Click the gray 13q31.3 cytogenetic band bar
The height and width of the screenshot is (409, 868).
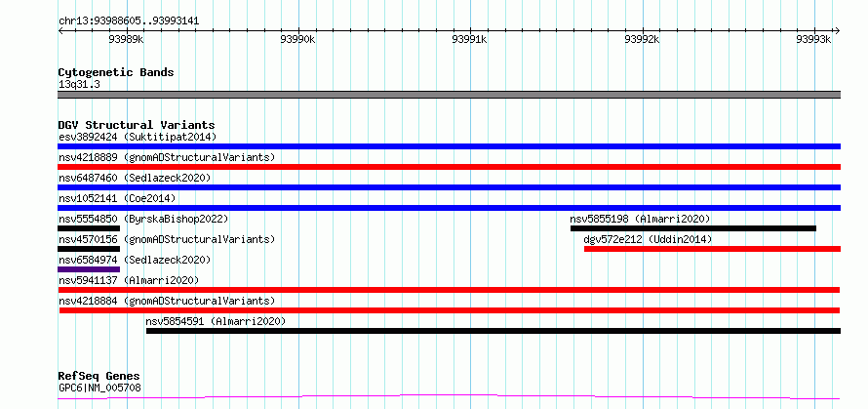click(x=449, y=95)
